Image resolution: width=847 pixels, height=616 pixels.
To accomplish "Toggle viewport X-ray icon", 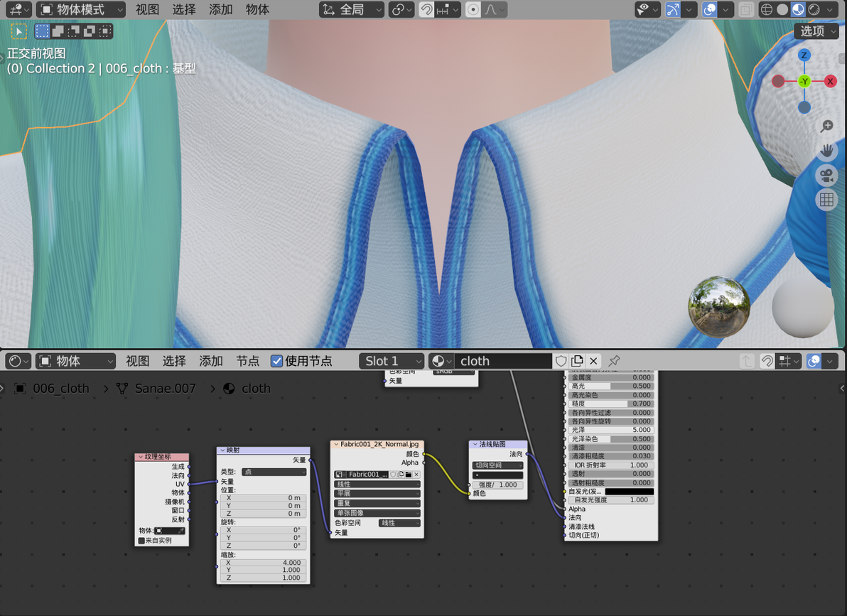I will 746,9.
